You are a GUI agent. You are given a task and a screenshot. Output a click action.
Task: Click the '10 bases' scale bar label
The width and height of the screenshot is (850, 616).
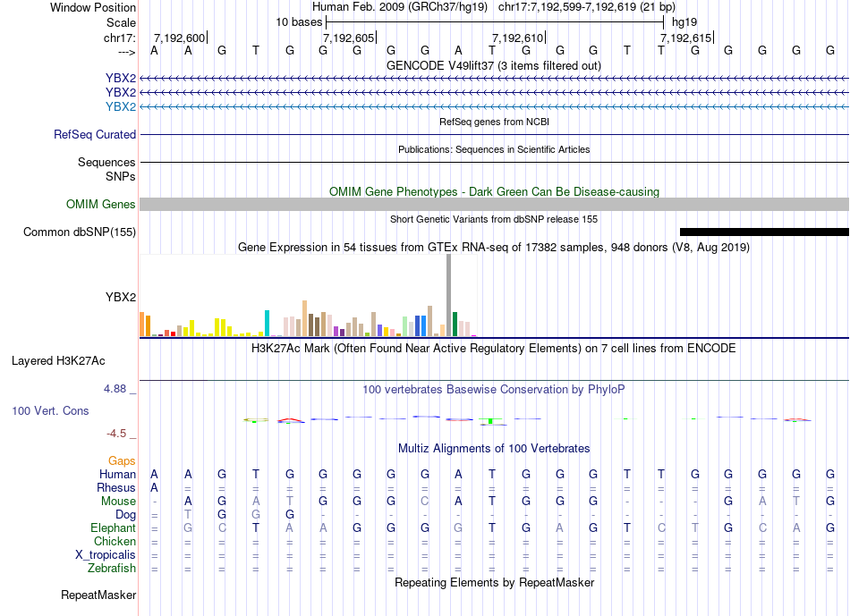[299, 22]
